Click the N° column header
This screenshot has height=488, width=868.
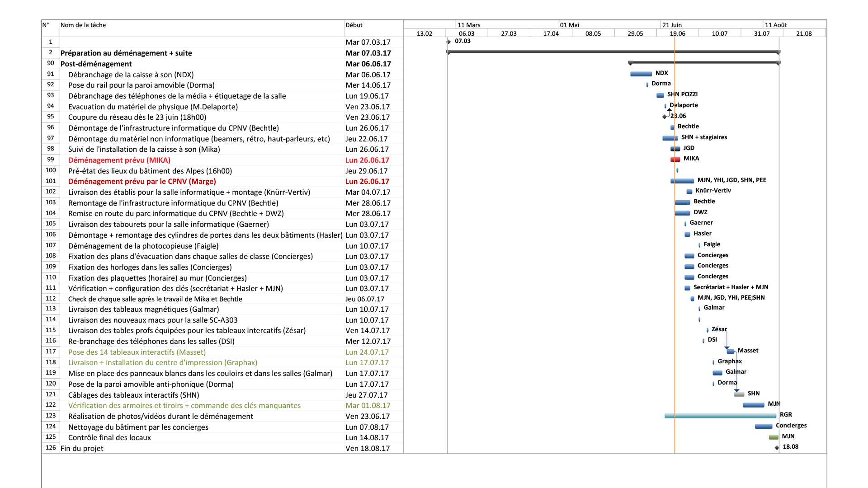[46, 25]
